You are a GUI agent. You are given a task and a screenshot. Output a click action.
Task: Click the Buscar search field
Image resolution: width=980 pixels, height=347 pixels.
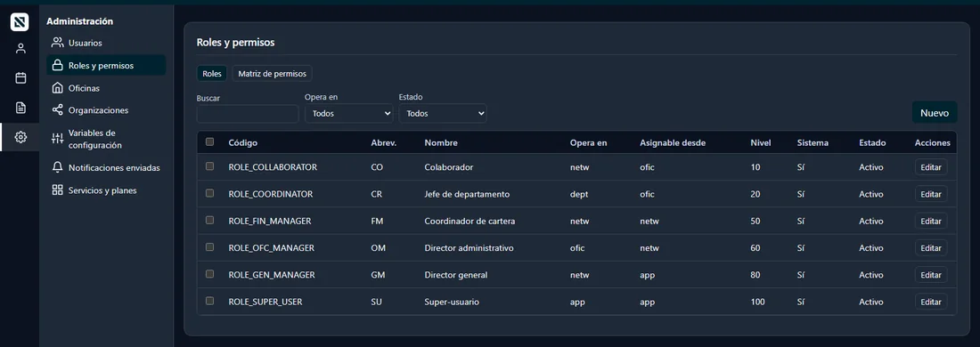coord(248,114)
